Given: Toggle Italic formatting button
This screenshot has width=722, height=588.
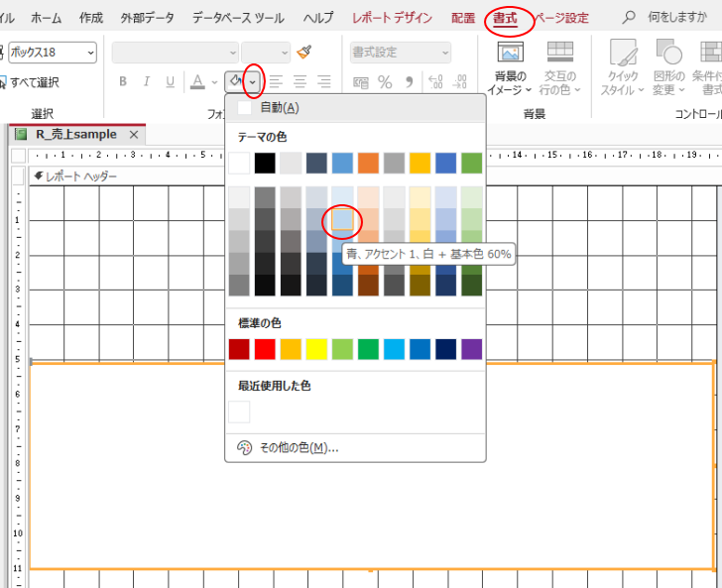Looking at the screenshot, I should pos(147,81).
